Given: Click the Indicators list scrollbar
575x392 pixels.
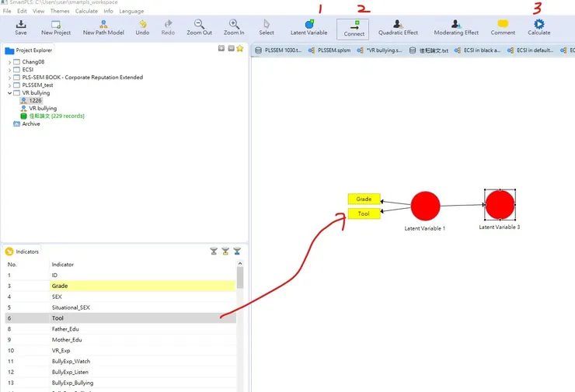Looking at the screenshot, I should pos(240,277).
